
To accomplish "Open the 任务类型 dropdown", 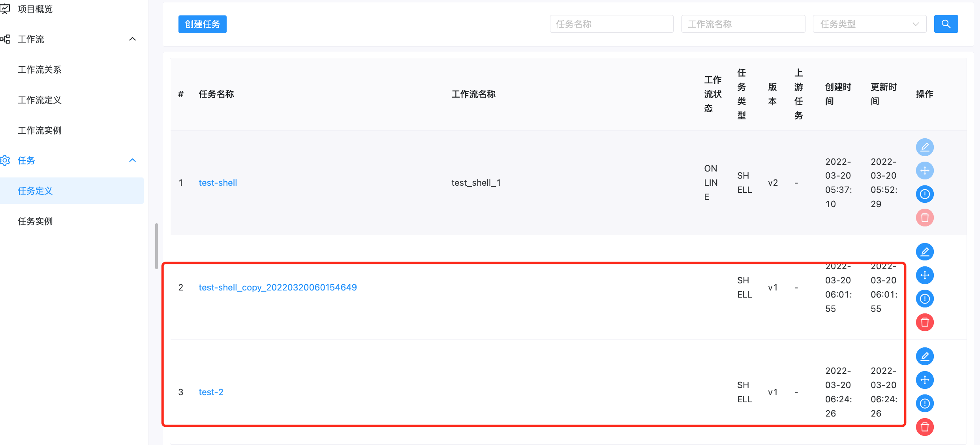I will (869, 24).
